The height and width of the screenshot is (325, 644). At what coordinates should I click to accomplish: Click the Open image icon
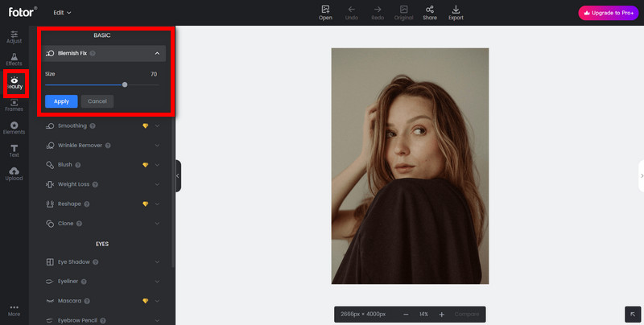pyautogui.click(x=325, y=12)
